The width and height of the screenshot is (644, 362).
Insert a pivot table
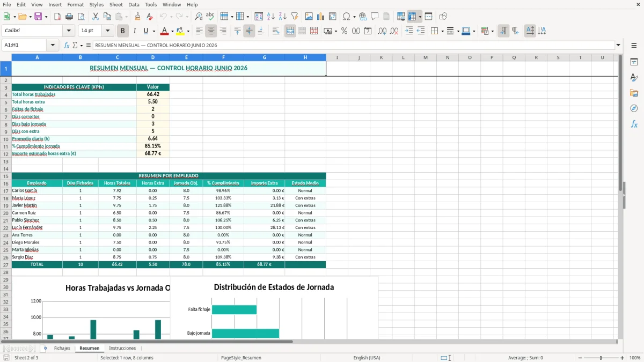click(x=333, y=17)
